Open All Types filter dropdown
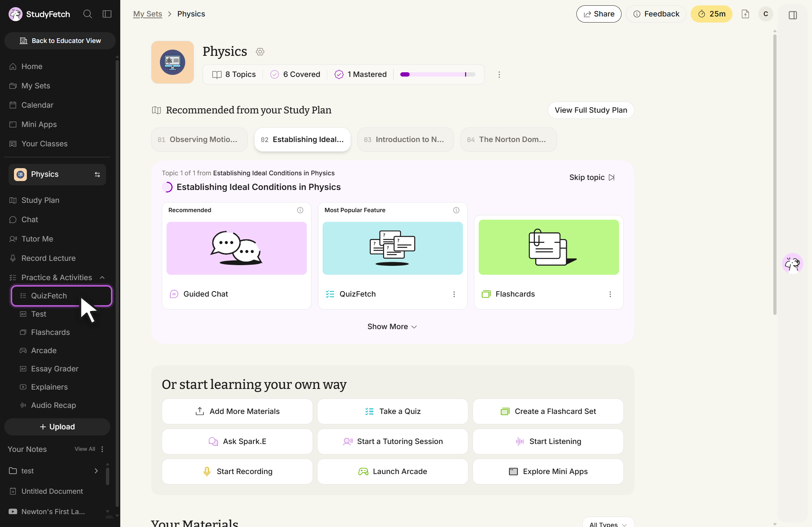812x527 pixels. pyautogui.click(x=608, y=523)
